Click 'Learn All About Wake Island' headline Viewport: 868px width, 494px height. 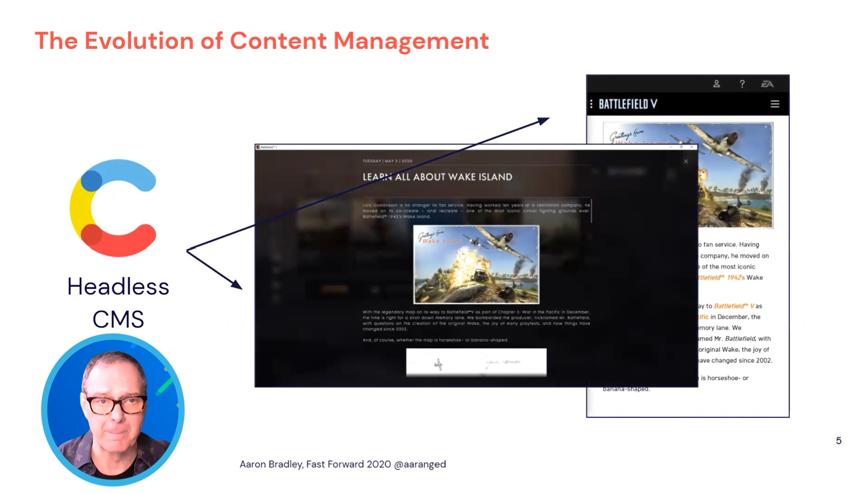[437, 177]
